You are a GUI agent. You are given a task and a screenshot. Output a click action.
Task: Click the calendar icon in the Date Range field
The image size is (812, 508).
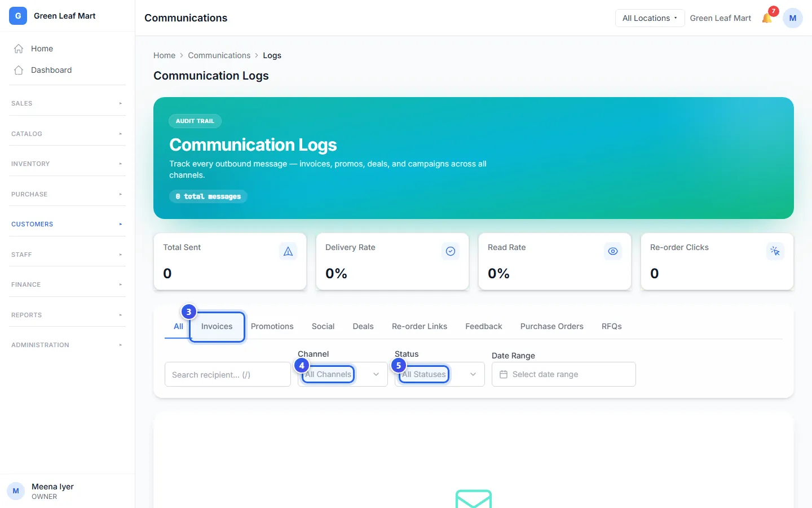tap(504, 374)
